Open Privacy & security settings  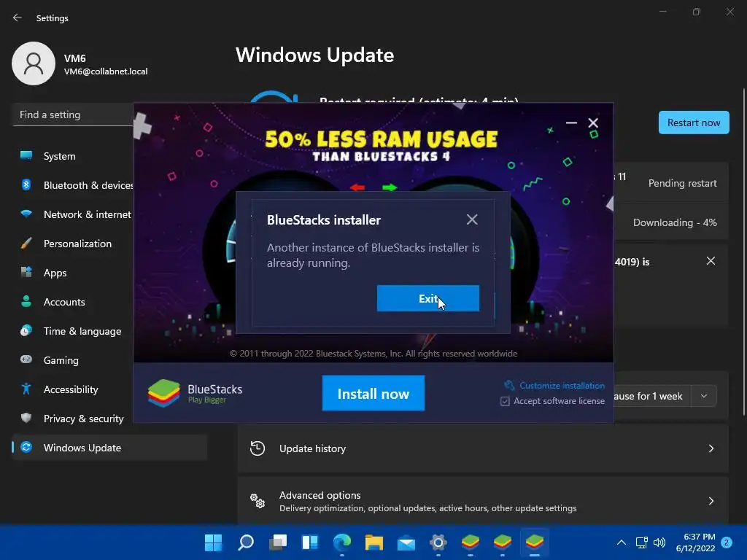pos(72,419)
